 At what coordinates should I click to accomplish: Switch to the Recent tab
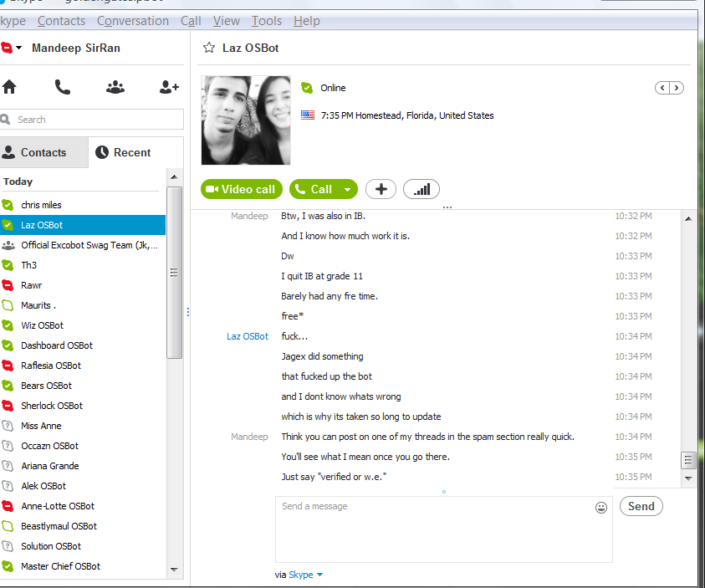pyautogui.click(x=135, y=152)
